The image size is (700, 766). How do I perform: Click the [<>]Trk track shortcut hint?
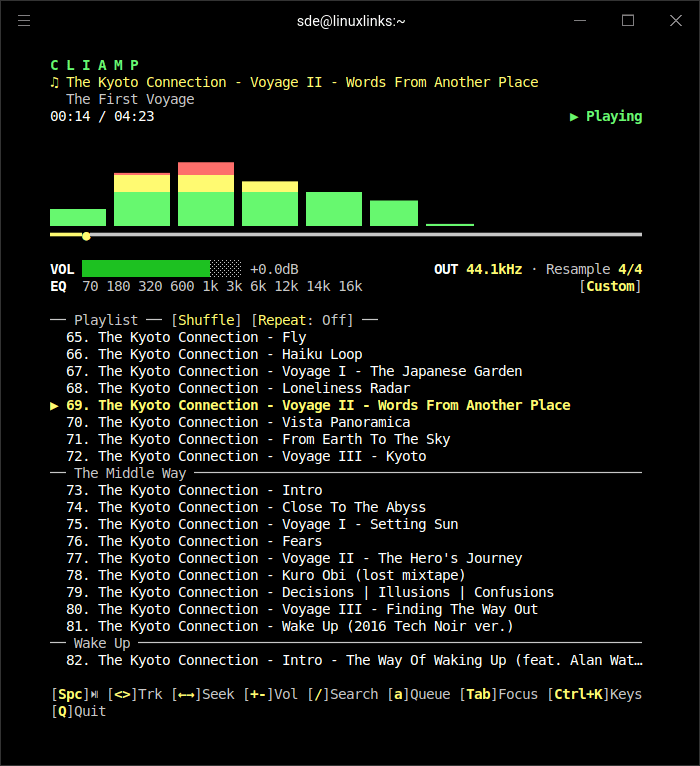(135, 694)
